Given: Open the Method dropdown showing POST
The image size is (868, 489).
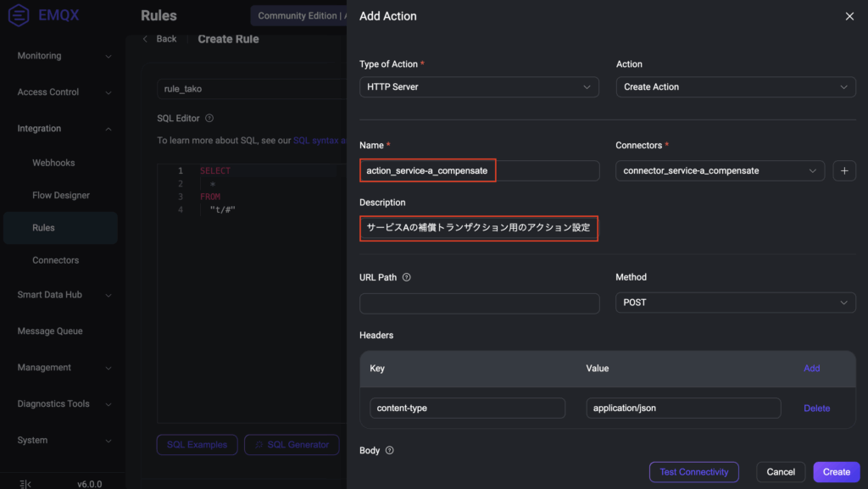Looking at the screenshot, I should 735,303.
